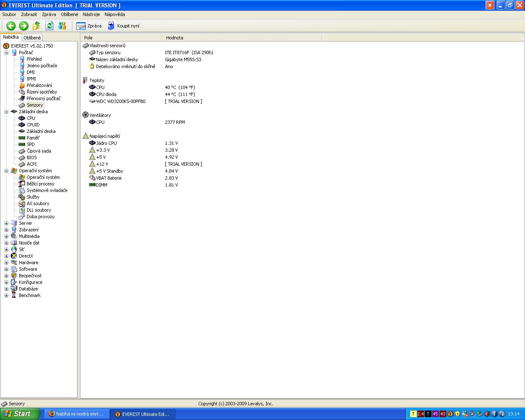525x420 pixels.
Task: Expand the DirectX tree node
Action: tap(6, 256)
